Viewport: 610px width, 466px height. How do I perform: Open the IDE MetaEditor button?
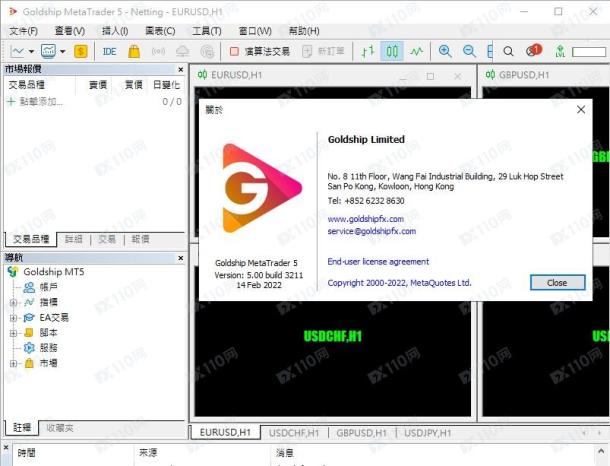(109, 51)
